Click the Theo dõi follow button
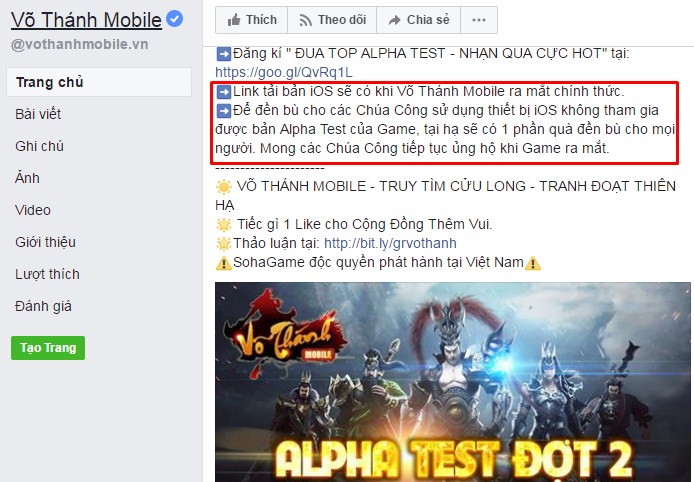 [332, 20]
